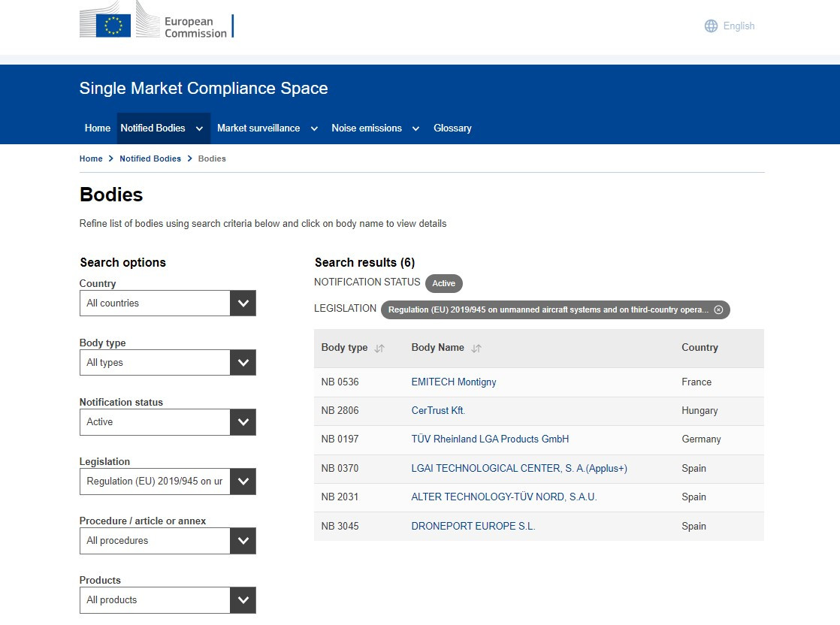The width and height of the screenshot is (840, 625).
Task: Remove the Regulation (EU) 2019/945 legislation filter
Action: point(719,309)
